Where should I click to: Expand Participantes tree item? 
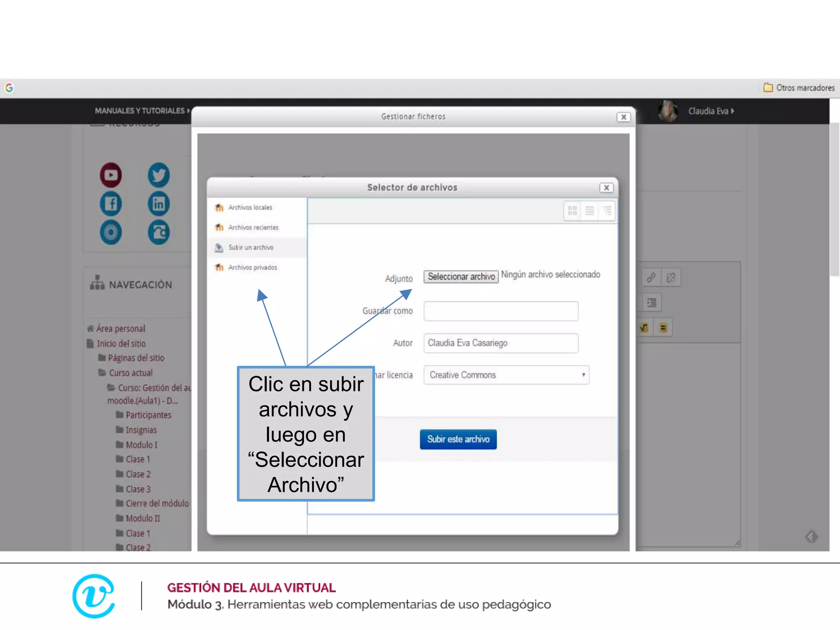tap(148, 415)
